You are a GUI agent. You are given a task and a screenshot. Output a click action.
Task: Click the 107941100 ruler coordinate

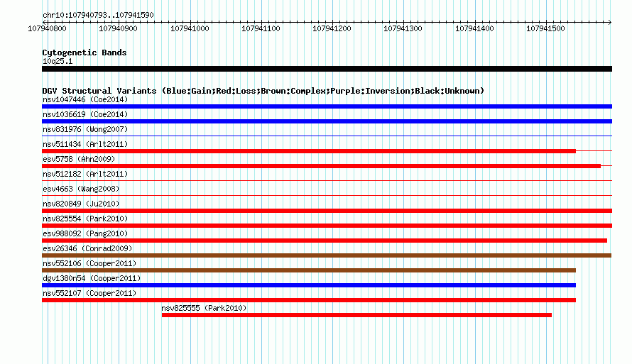coord(261,28)
